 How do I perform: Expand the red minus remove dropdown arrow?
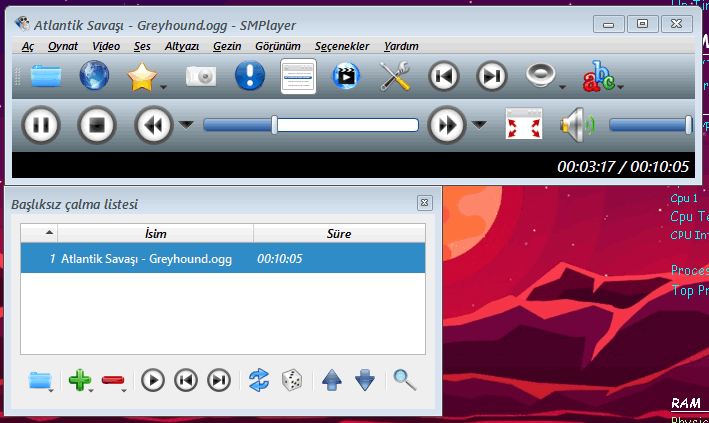(124, 390)
